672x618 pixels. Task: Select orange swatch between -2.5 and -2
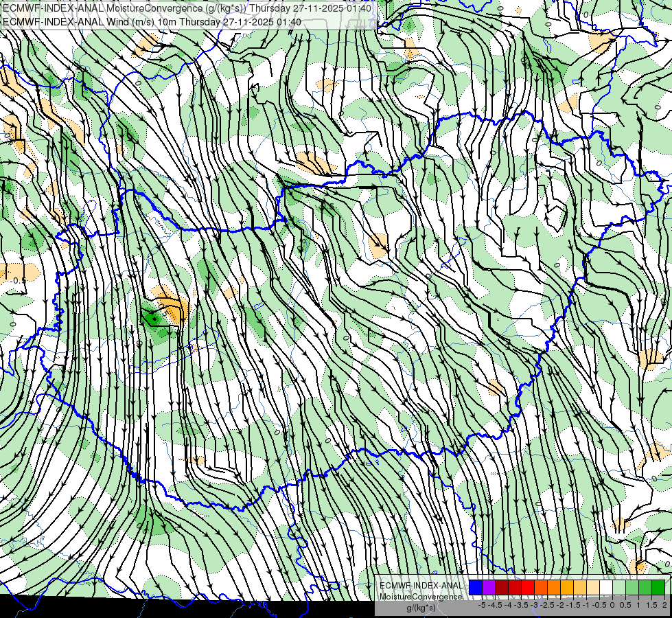click(554, 587)
